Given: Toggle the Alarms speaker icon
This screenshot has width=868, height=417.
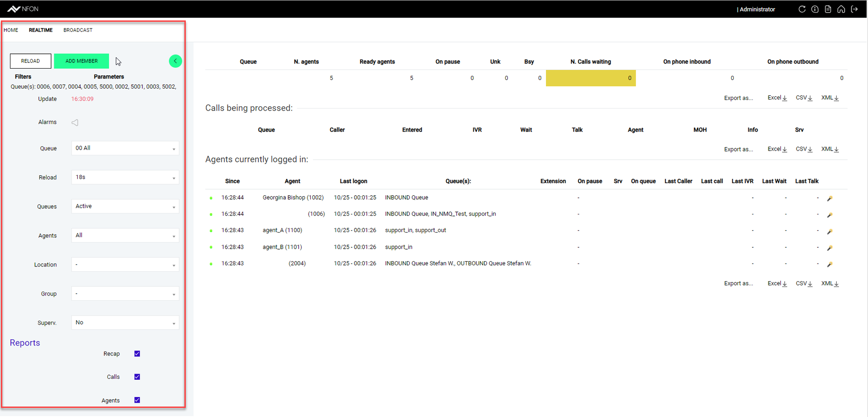Looking at the screenshot, I should [75, 122].
